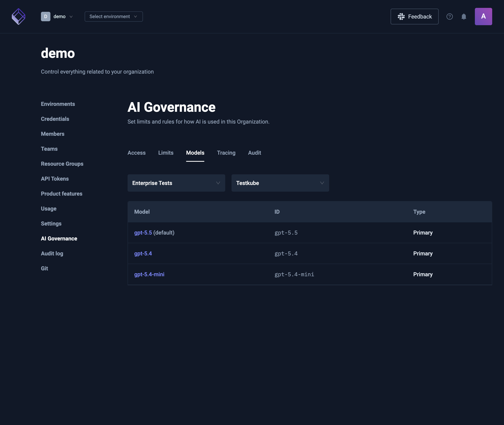504x425 pixels.
Task: Open the gpt-5.5 model link
Action: tap(143, 233)
